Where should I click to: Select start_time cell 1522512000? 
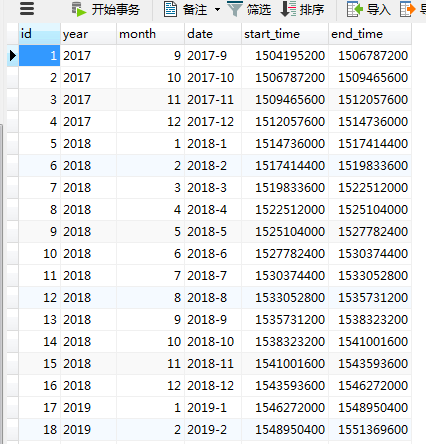click(285, 210)
